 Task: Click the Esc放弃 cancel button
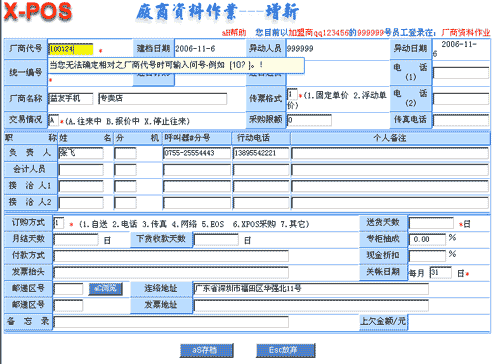pyautogui.click(x=285, y=350)
